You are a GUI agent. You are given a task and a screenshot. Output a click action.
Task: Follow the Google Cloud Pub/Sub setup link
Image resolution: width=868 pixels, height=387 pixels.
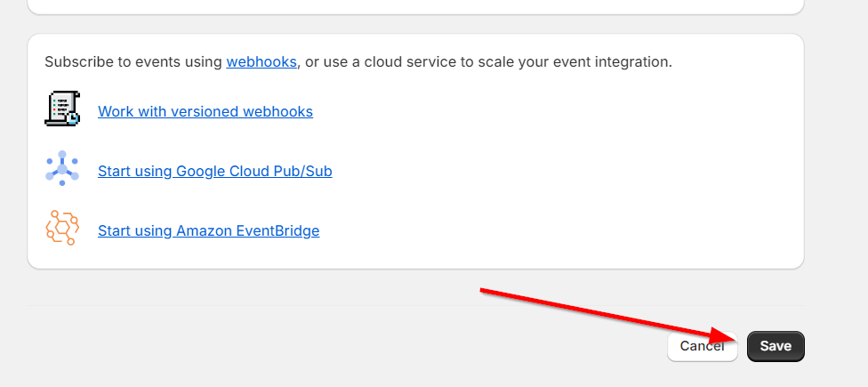coord(215,171)
